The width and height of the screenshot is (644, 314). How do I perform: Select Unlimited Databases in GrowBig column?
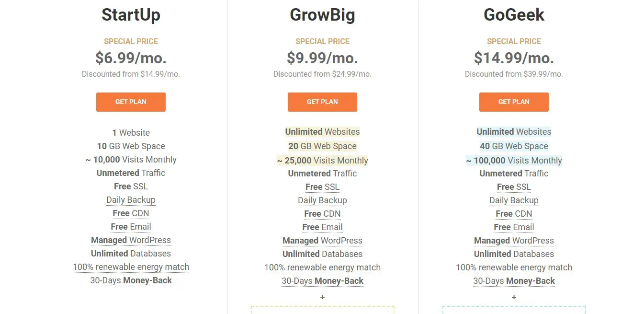322,254
